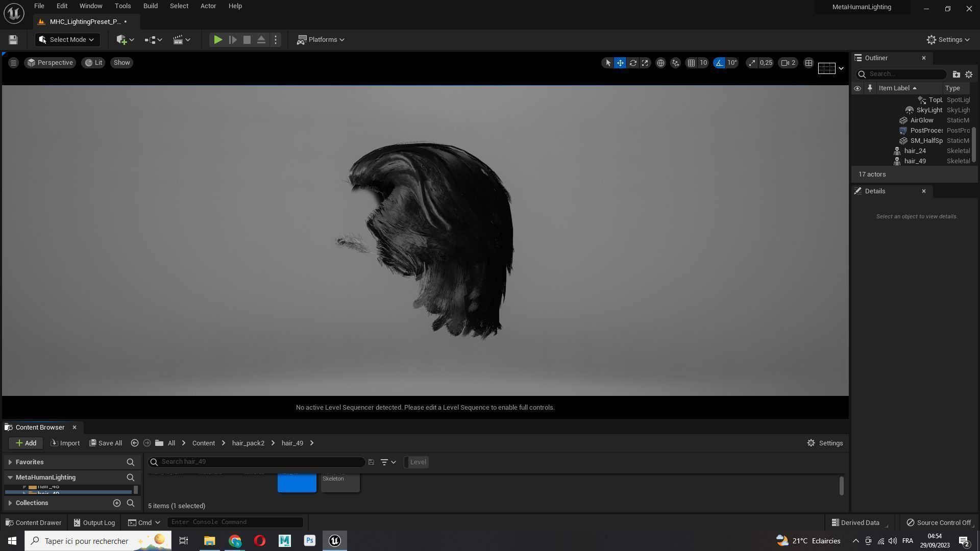Select the scale objects tool
The width and height of the screenshot is (980, 551).
tap(645, 63)
